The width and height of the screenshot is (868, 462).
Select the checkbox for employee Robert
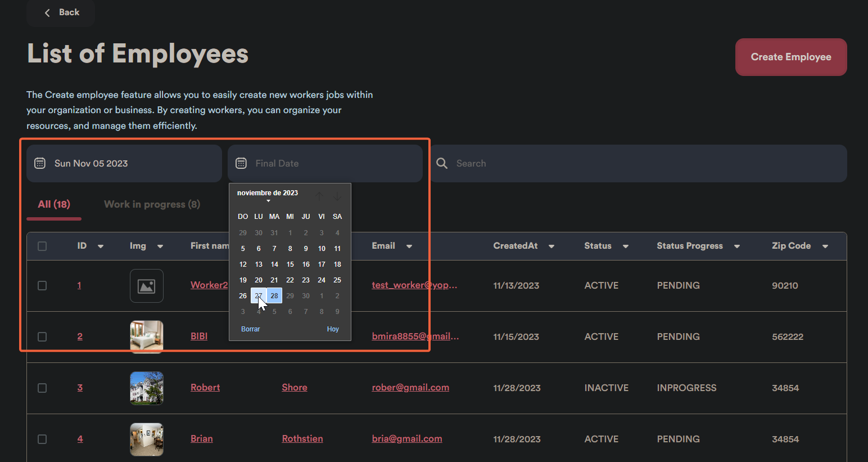[42, 388]
